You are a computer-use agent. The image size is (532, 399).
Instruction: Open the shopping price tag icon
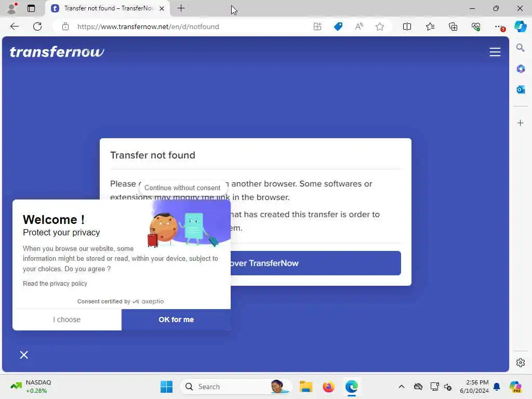point(338,26)
